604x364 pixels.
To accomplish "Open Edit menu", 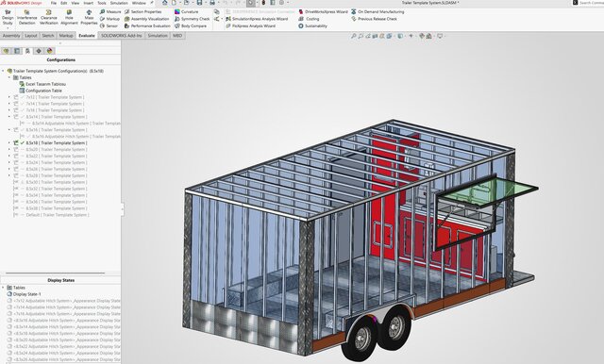I will (x=64, y=3).
